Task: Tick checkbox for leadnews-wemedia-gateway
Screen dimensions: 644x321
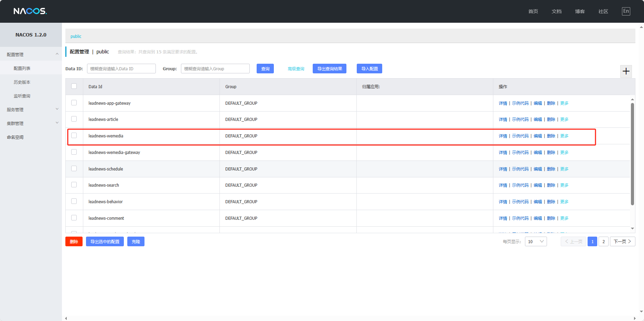Action: (x=74, y=152)
